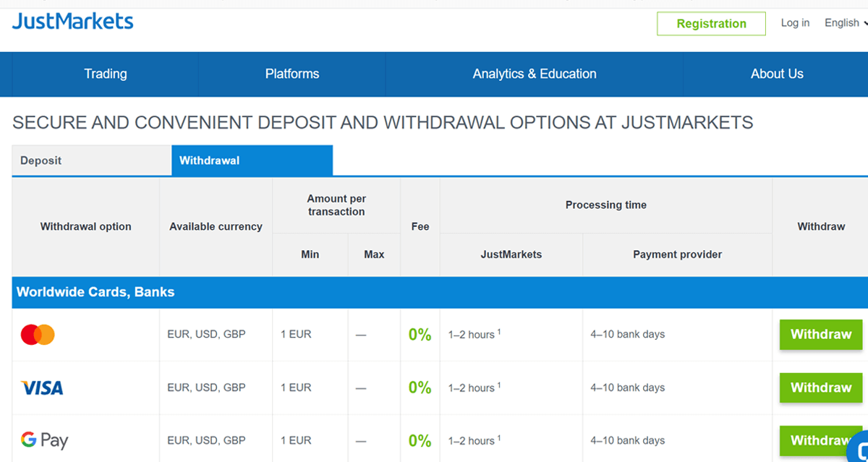The image size is (868, 462).
Task: Click the Min sub-column header
Action: point(310,254)
